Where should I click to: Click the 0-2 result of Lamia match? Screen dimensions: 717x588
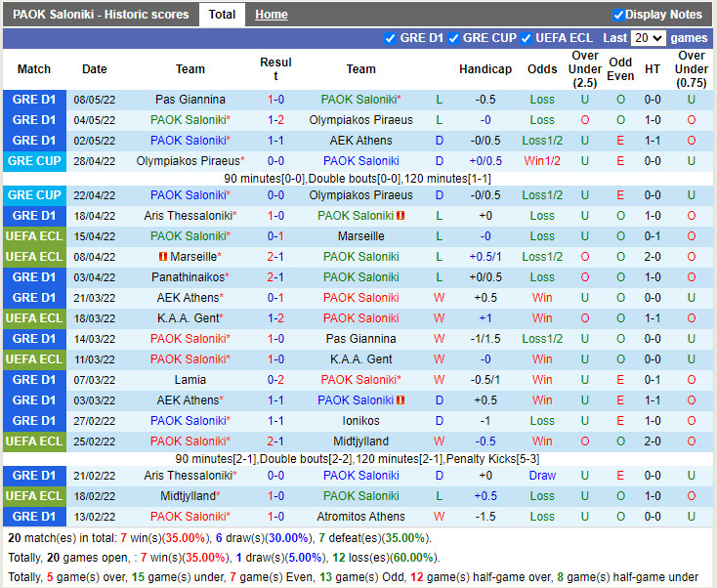[275, 380]
